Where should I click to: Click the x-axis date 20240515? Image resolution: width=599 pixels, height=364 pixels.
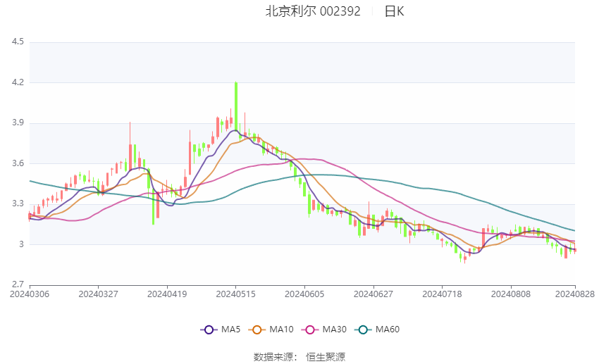235,294
